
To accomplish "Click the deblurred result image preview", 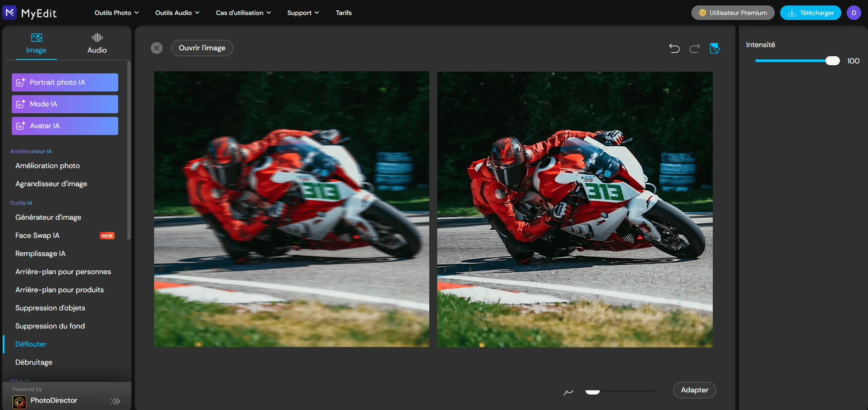I will tap(575, 209).
